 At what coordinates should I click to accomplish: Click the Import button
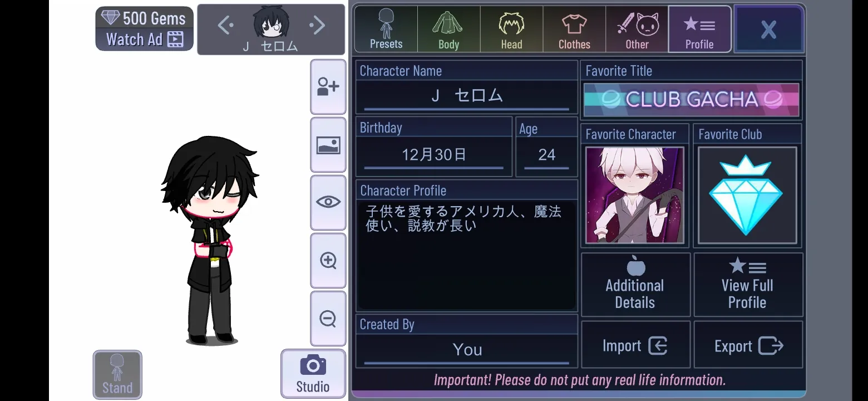pos(635,345)
